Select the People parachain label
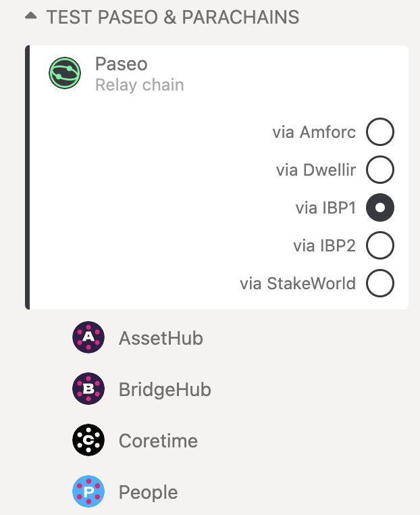Screen dimensions: 420x515 click(x=149, y=492)
